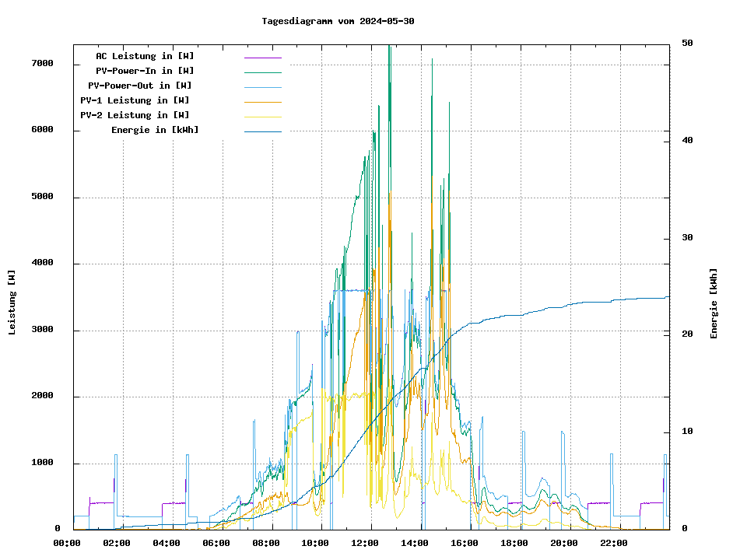The height and width of the screenshot is (560, 747).
Task: Click the left axis label Leistung [W]
Action: [12, 303]
